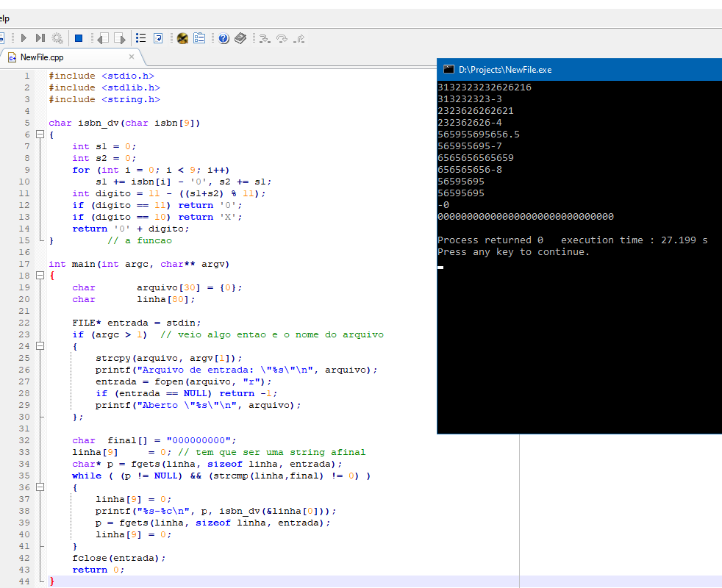Click the debugger Step Into icon
This screenshot has width=722, height=588.
pos(264,38)
